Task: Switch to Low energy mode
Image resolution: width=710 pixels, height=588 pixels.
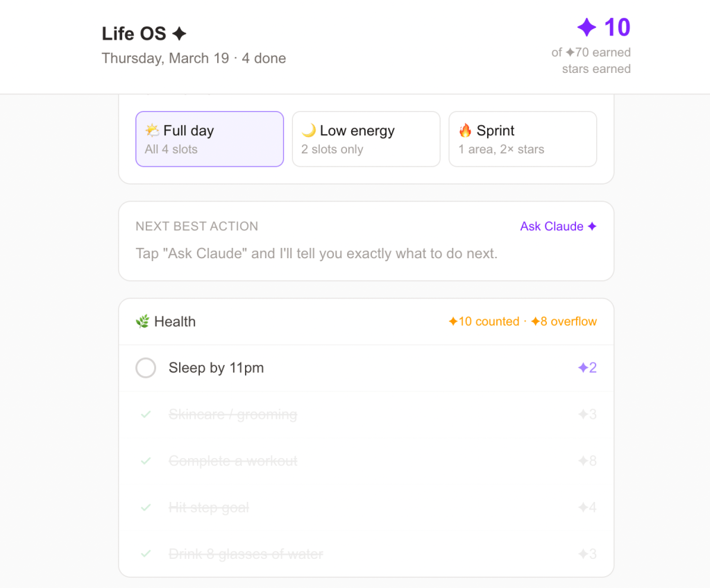Action: 366,139
